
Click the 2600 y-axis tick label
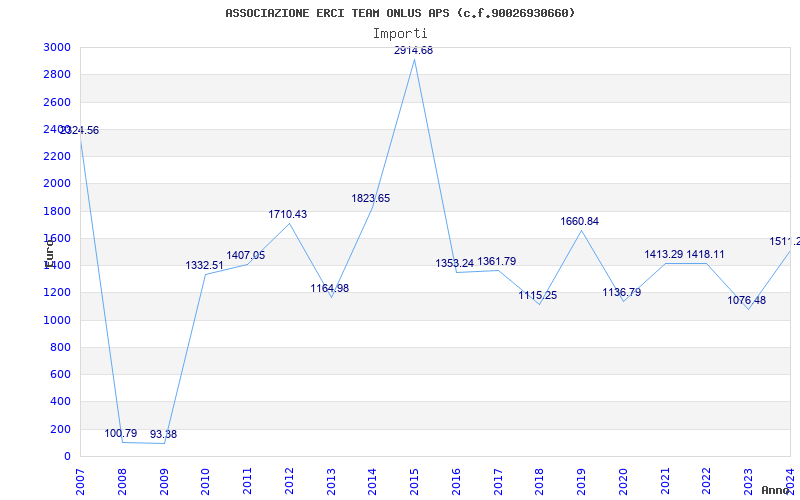point(57,102)
